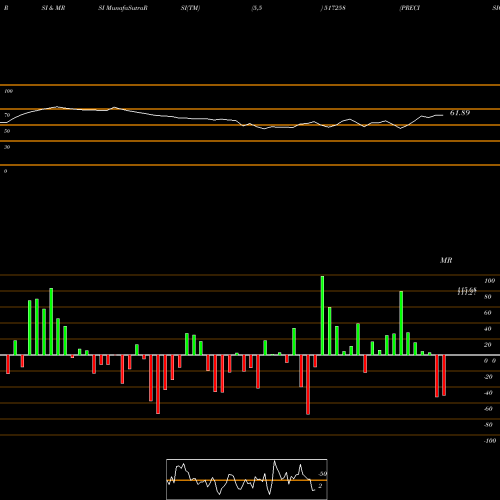Viewport: 500px width, 500px height.
Task: Click the 80 label on MR axis
Action: [x=488, y=297]
